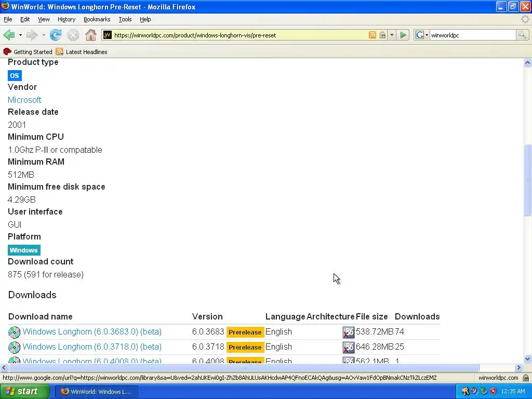The image size is (532, 399).
Task: Open the File menu
Action: coord(8,19)
